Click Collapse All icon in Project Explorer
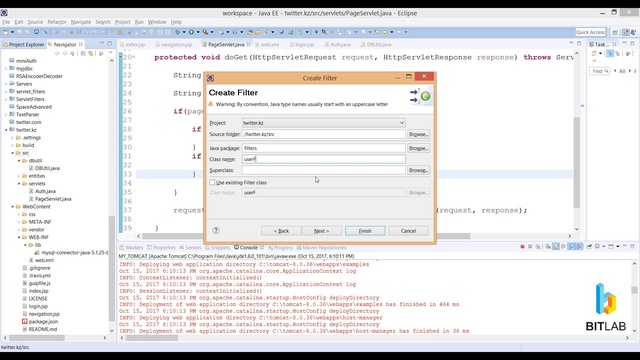Screen dimensions: 640x360 point(83,53)
